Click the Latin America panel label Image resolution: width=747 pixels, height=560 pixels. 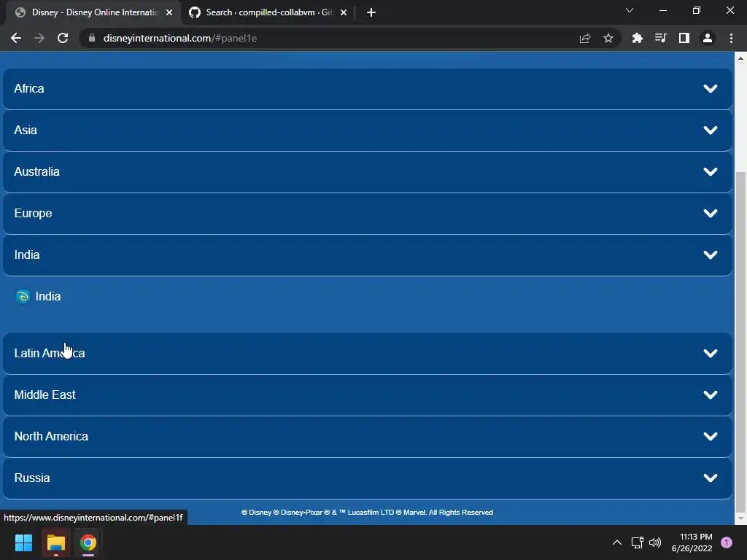[x=50, y=354]
